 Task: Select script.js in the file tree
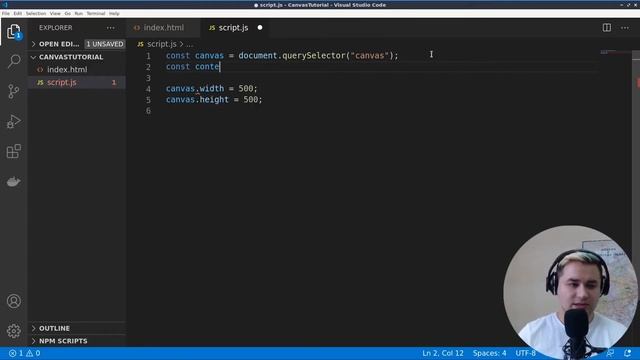pyautogui.click(x=77, y=82)
